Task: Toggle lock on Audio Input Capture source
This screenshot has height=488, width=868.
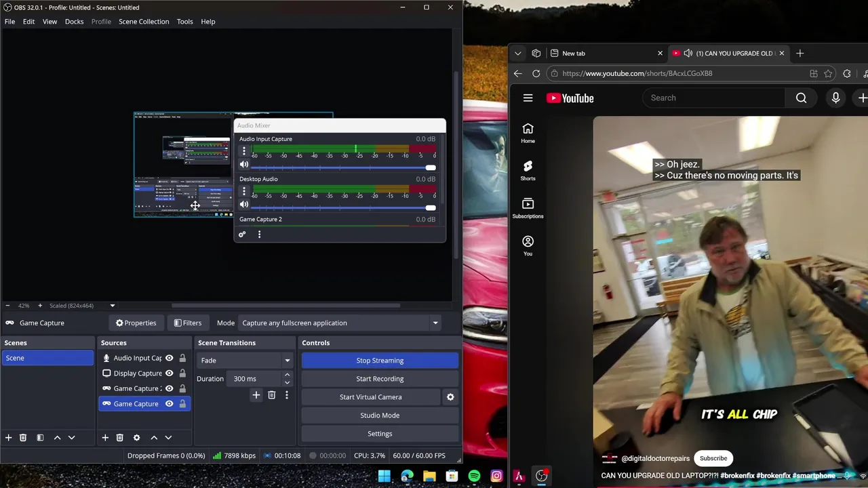Action: (182, 358)
